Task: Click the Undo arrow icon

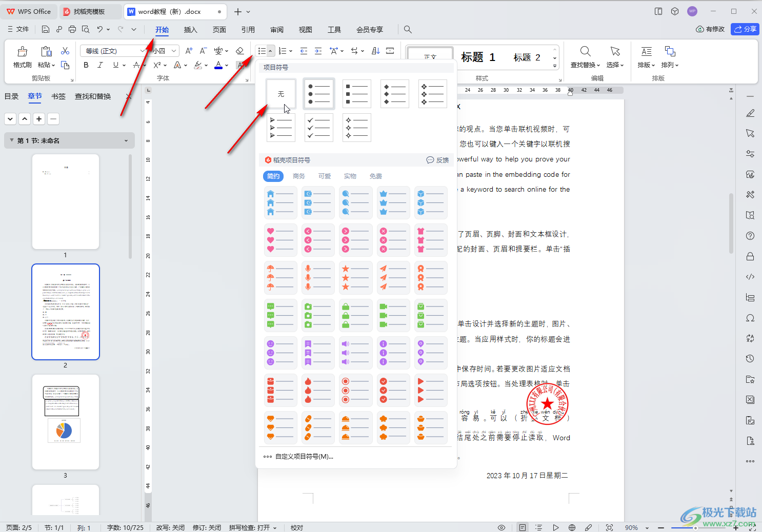Action: click(x=100, y=29)
